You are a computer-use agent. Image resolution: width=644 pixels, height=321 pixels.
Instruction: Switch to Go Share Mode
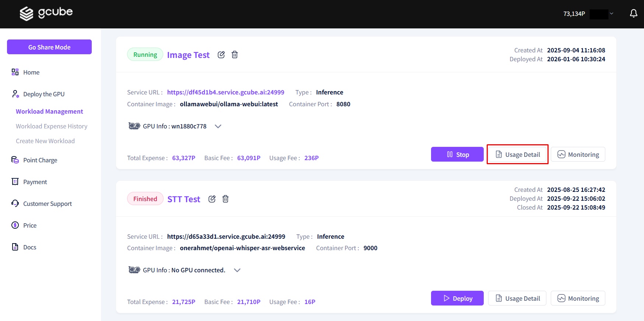[x=49, y=47]
